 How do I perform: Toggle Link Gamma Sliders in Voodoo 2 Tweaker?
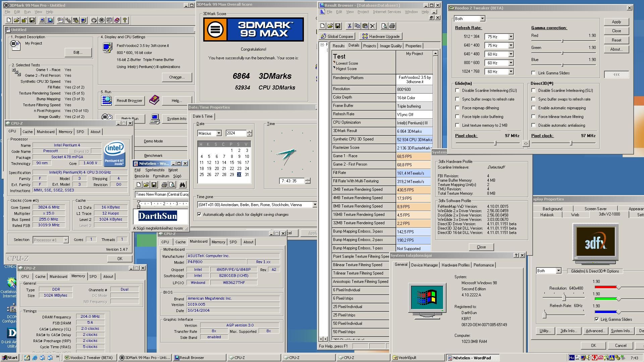pyautogui.click(x=533, y=73)
